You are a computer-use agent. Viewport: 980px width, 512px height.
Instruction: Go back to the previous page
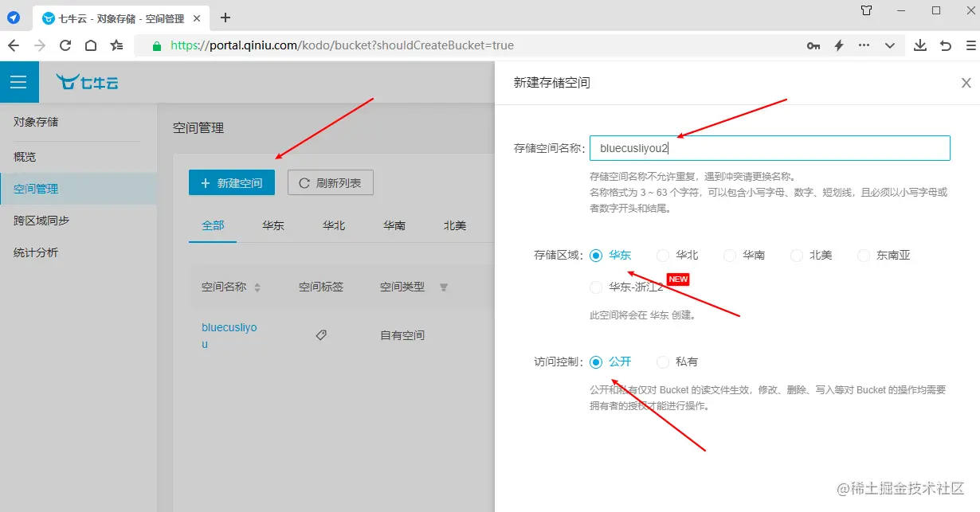(14, 45)
